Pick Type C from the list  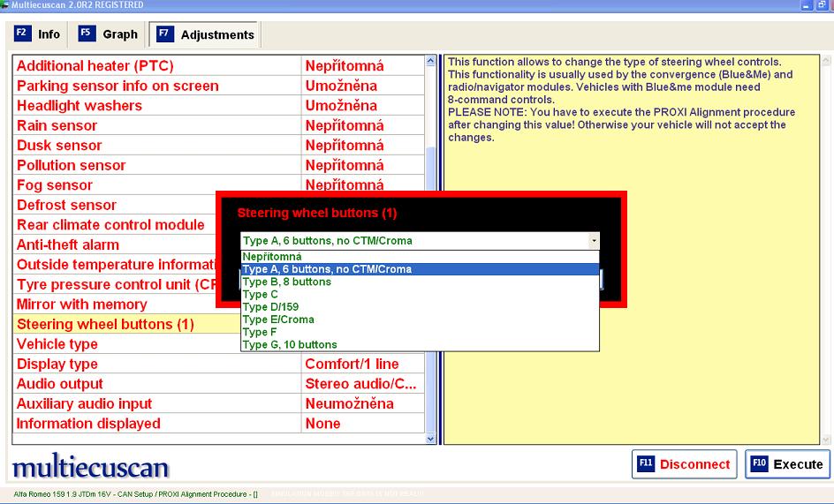[x=421, y=294]
